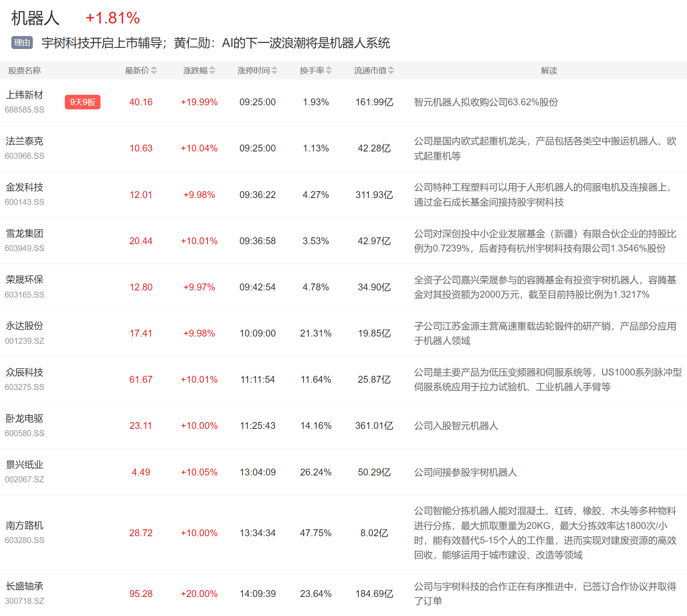Open 法兰泰克 stock page
The height and width of the screenshot is (616, 687).
click(x=24, y=141)
